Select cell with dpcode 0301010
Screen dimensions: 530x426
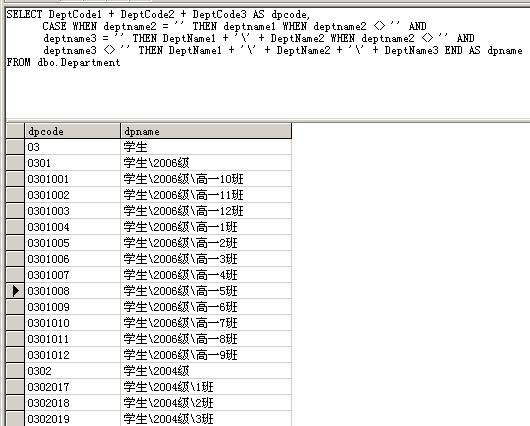[x=73, y=323]
